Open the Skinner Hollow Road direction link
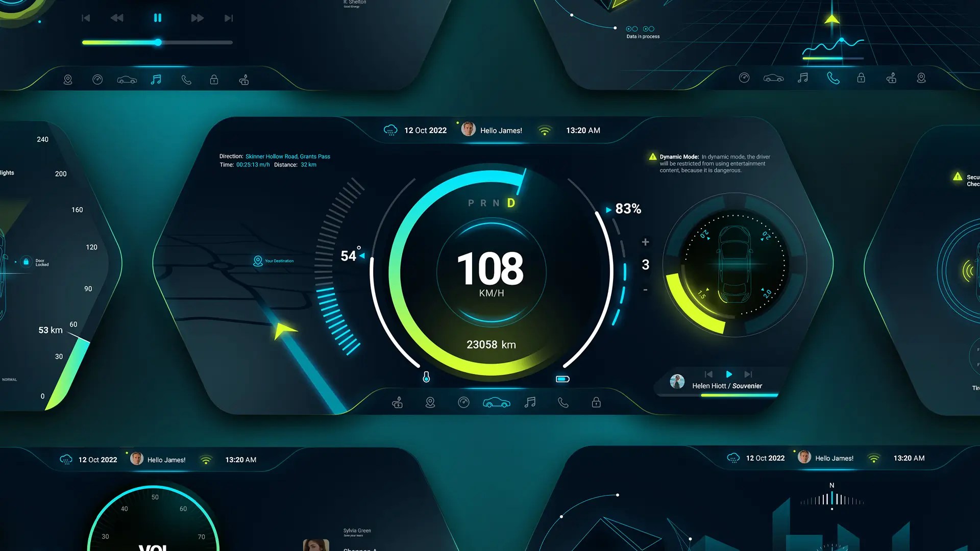Image resolution: width=980 pixels, height=551 pixels. click(288, 156)
